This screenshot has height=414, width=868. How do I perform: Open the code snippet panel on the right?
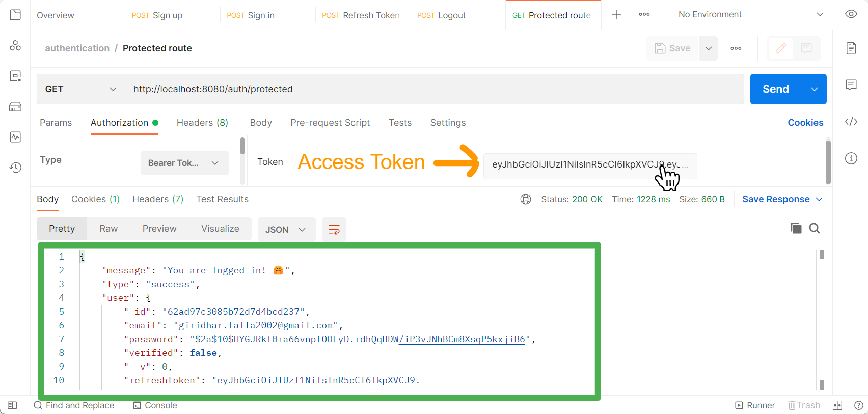851,122
